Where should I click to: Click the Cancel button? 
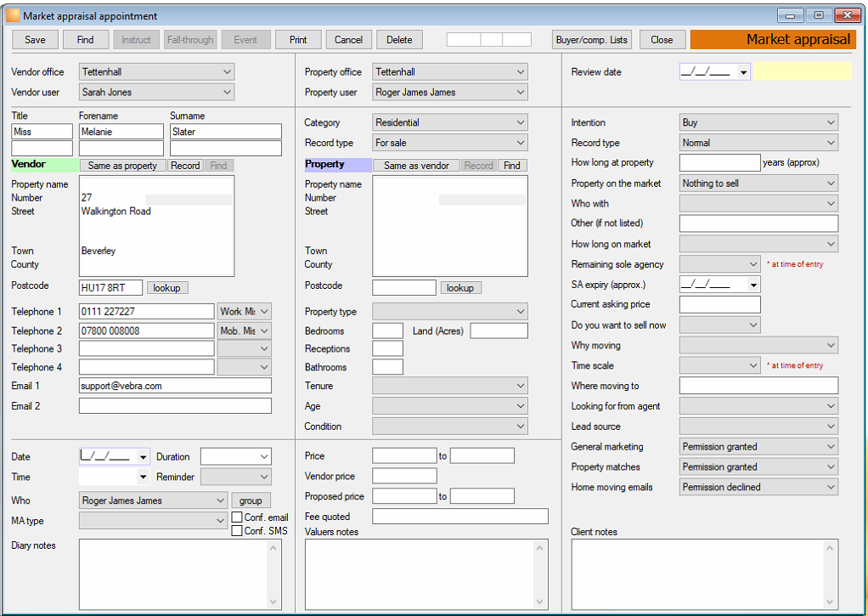[x=348, y=40]
